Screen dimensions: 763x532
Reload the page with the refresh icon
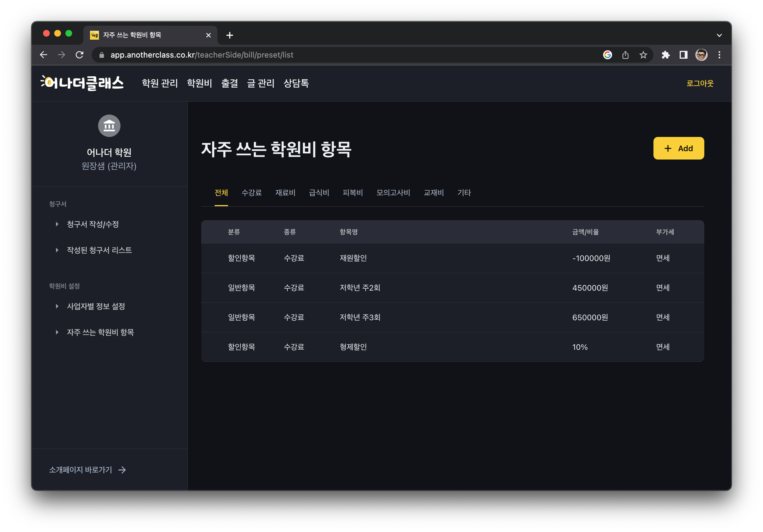click(79, 55)
